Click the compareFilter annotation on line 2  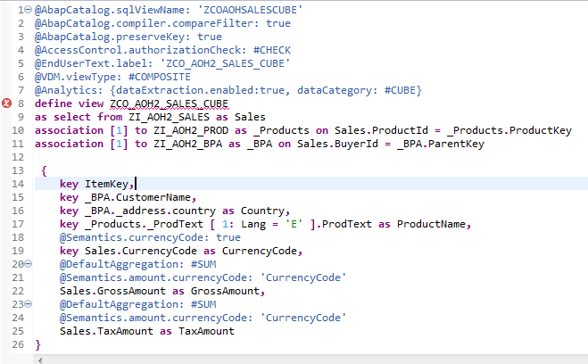click(x=162, y=23)
